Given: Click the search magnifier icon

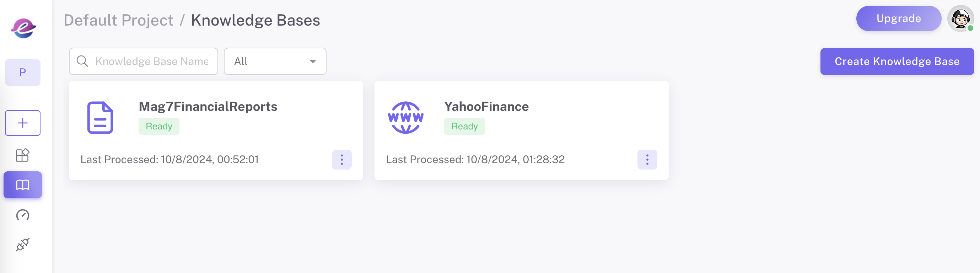Looking at the screenshot, I should click(x=82, y=61).
